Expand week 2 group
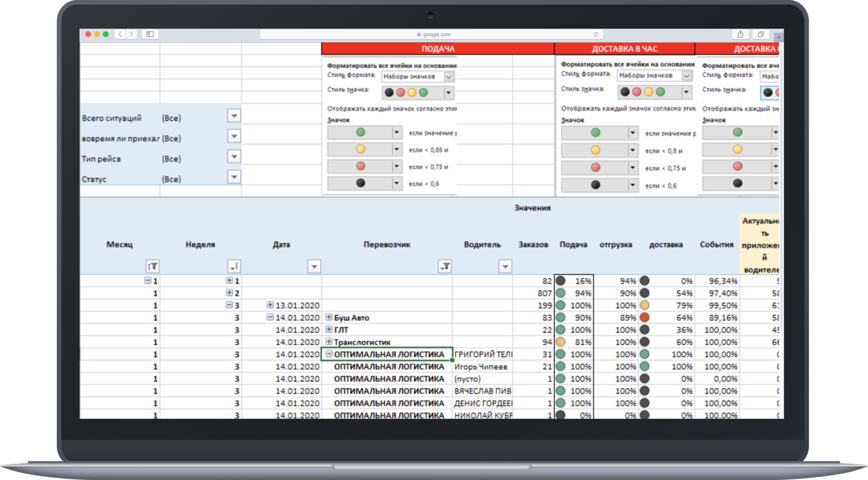Viewport: 868px width, 480px height. [229, 293]
